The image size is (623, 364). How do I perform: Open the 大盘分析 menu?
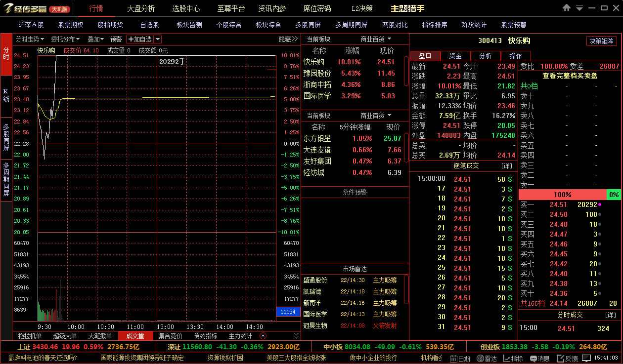click(x=141, y=8)
